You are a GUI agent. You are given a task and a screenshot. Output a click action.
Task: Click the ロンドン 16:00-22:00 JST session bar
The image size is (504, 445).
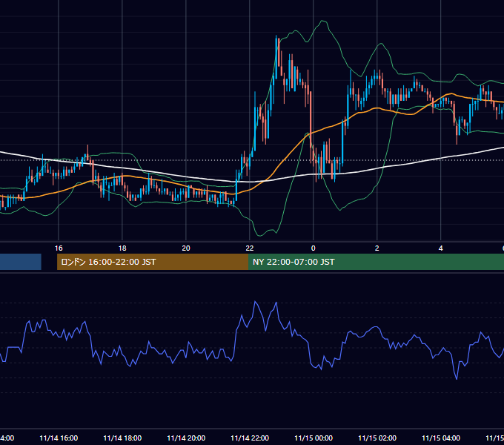tap(153, 262)
